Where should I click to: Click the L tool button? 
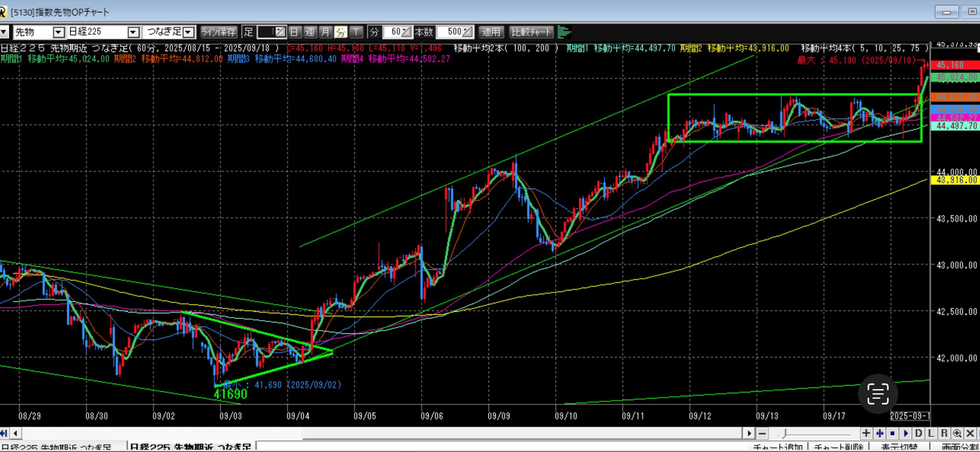tap(931, 433)
